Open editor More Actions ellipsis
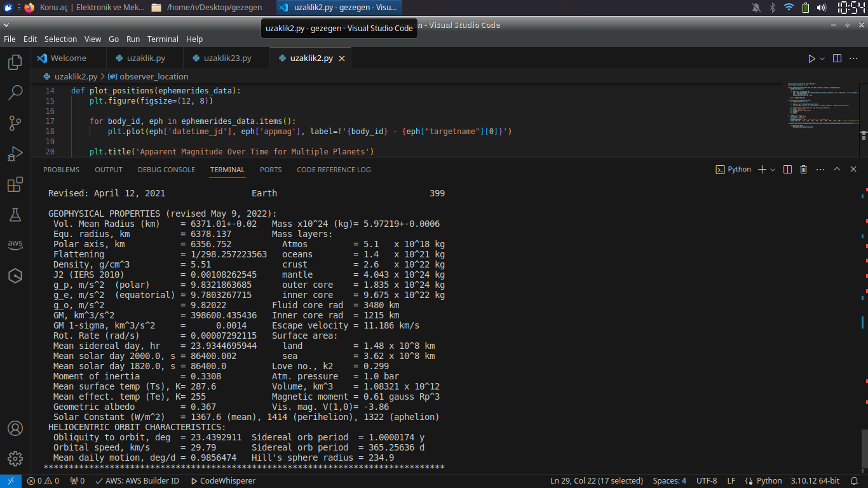The width and height of the screenshot is (868, 488). click(855, 58)
